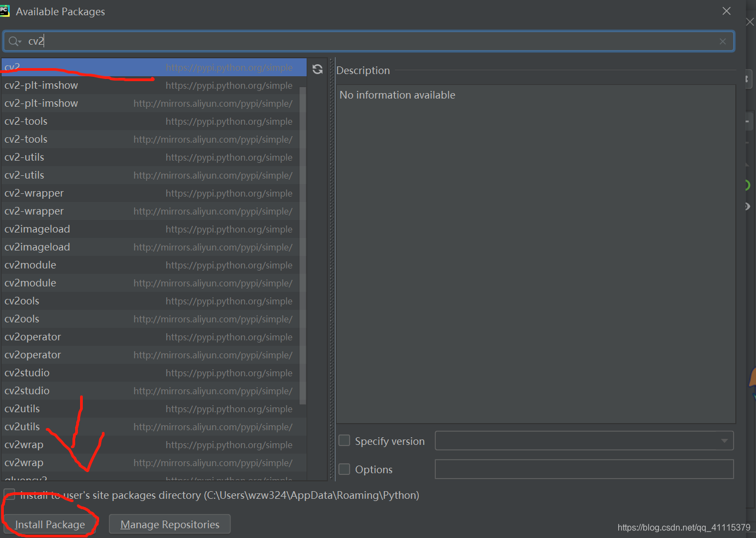Click the Options text input field
The height and width of the screenshot is (538, 756).
point(584,469)
